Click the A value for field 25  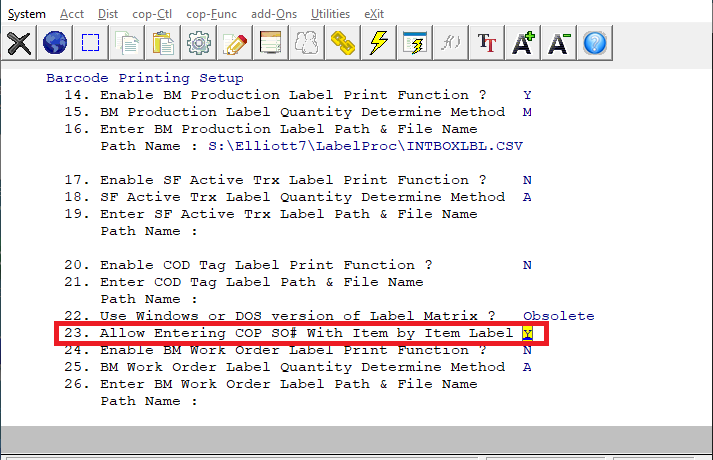point(527,367)
